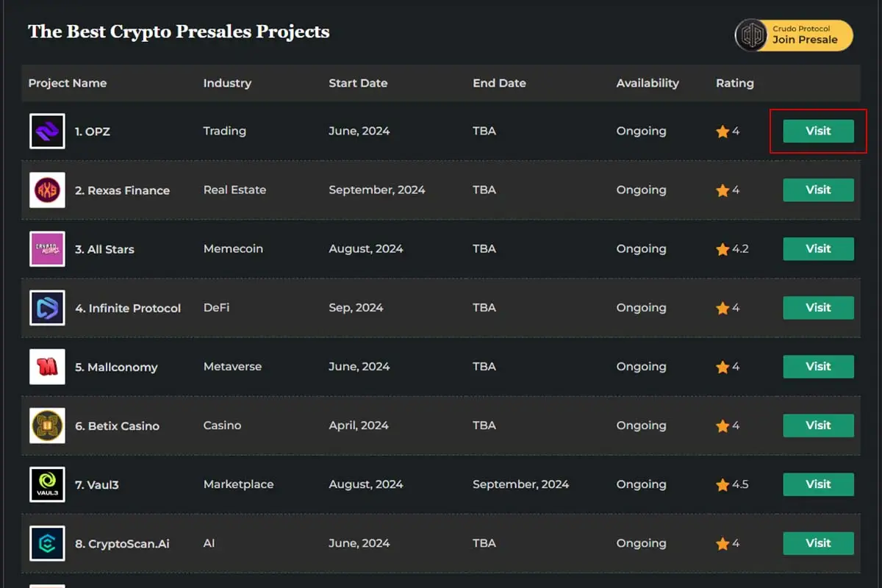Open the Visit page for Mallconomy
The width and height of the screenshot is (882, 588).
click(818, 366)
